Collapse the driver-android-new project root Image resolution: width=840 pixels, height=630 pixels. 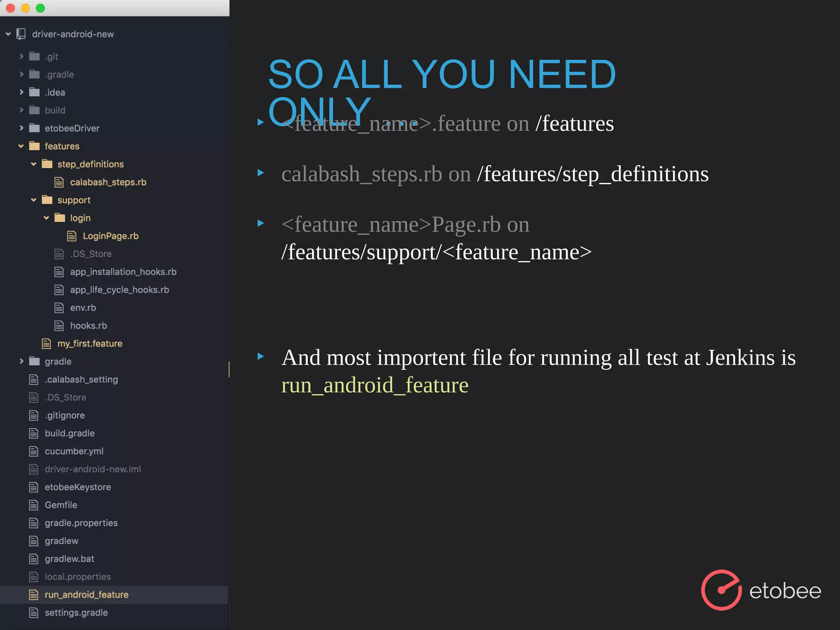point(8,34)
